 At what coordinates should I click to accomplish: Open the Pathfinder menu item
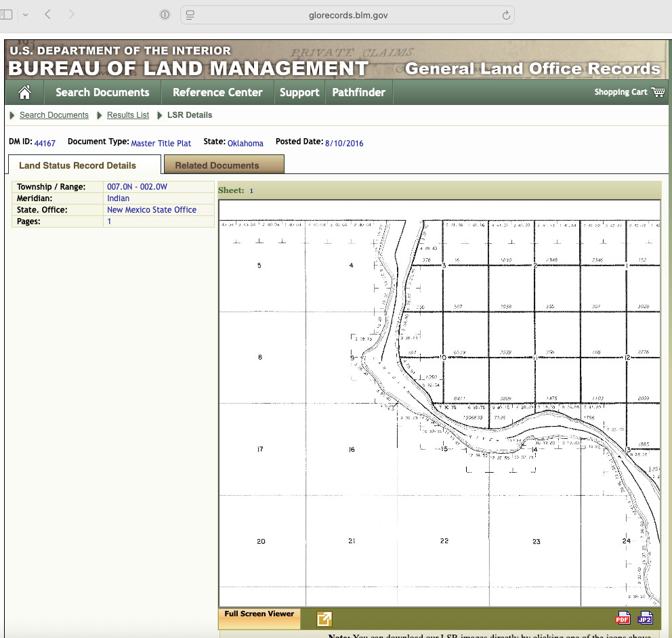(x=358, y=93)
